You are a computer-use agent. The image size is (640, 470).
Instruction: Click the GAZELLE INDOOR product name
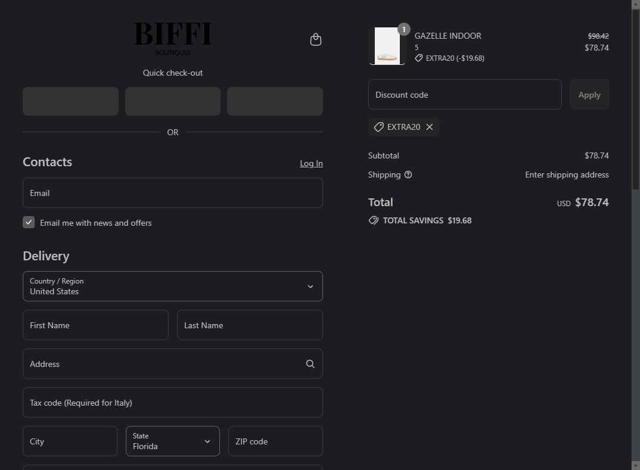[x=448, y=36]
